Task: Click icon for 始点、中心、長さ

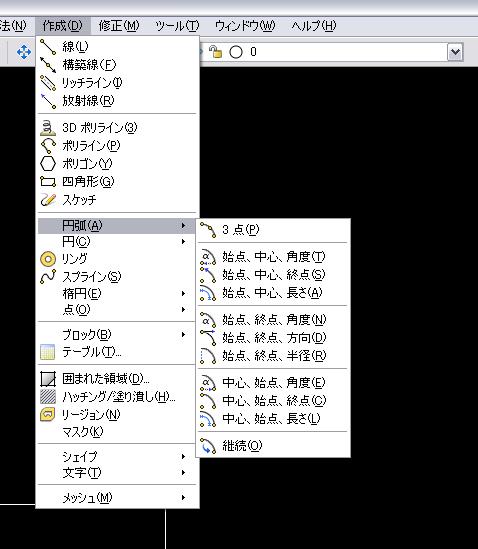Action: click(208, 293)
